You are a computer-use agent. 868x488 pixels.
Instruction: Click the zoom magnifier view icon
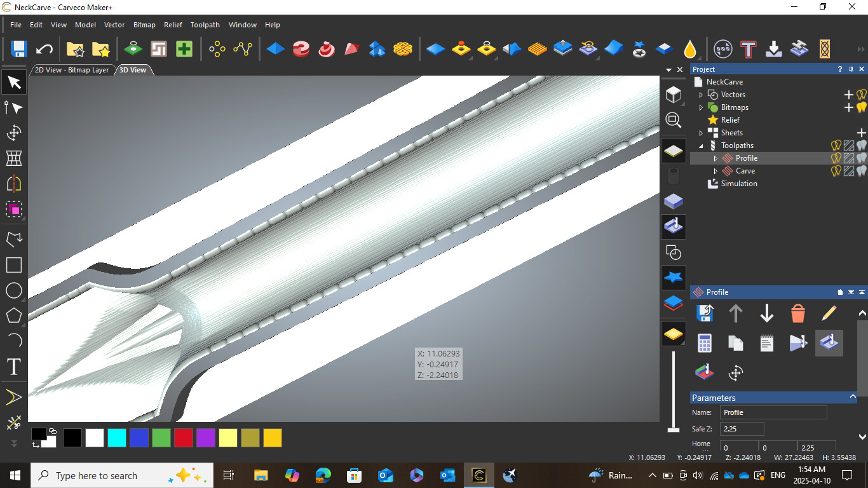click(674, 120)
